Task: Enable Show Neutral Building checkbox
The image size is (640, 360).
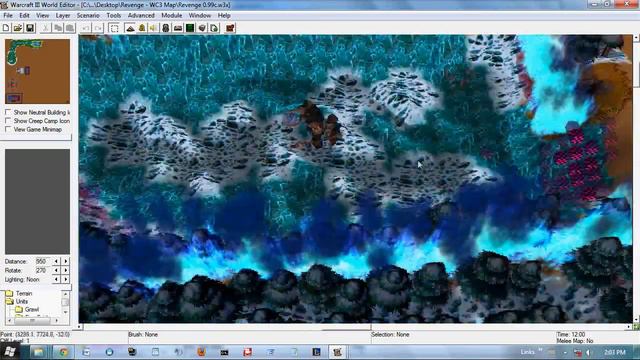Action: click(8, 112)
